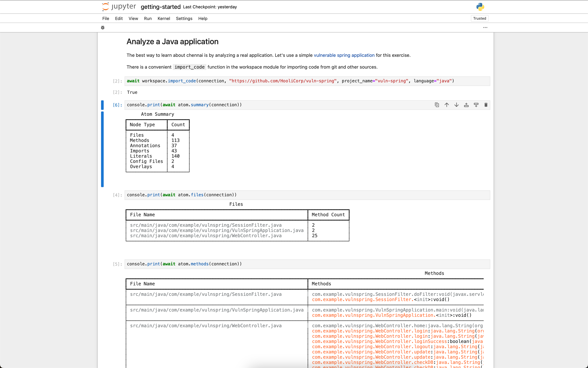Screen dimensions: 588x368
Task: Open the Kernel menu
Action: [x=163, y=18]
